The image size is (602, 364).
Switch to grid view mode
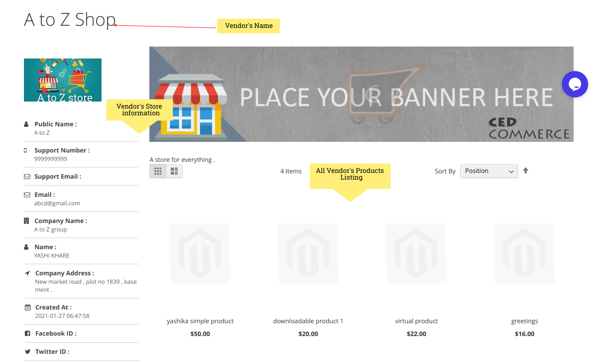[158, 171]
